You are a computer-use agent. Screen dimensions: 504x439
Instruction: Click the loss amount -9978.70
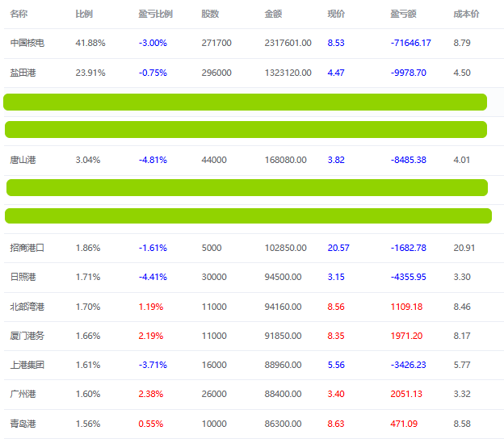click(408, 73)
